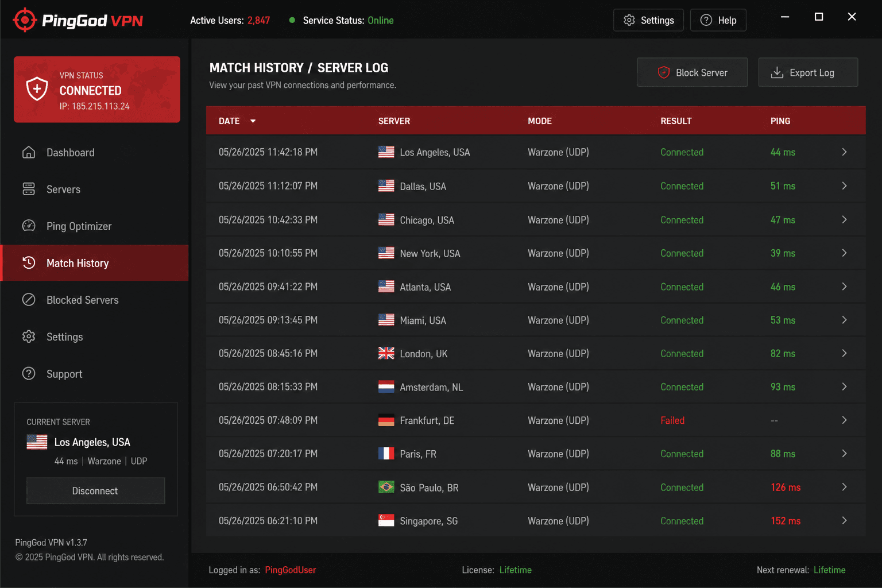Click the Match History clock icon

29,263
